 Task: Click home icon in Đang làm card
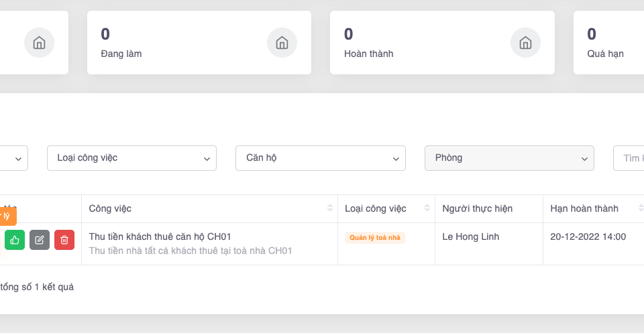tap(282, 43)
